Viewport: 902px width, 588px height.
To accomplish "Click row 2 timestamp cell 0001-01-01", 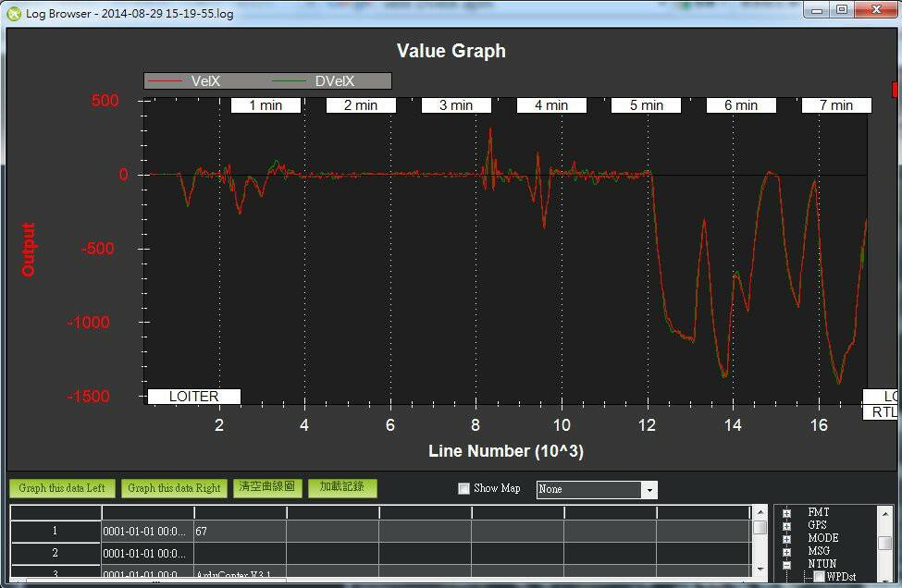I will [147, 554].
